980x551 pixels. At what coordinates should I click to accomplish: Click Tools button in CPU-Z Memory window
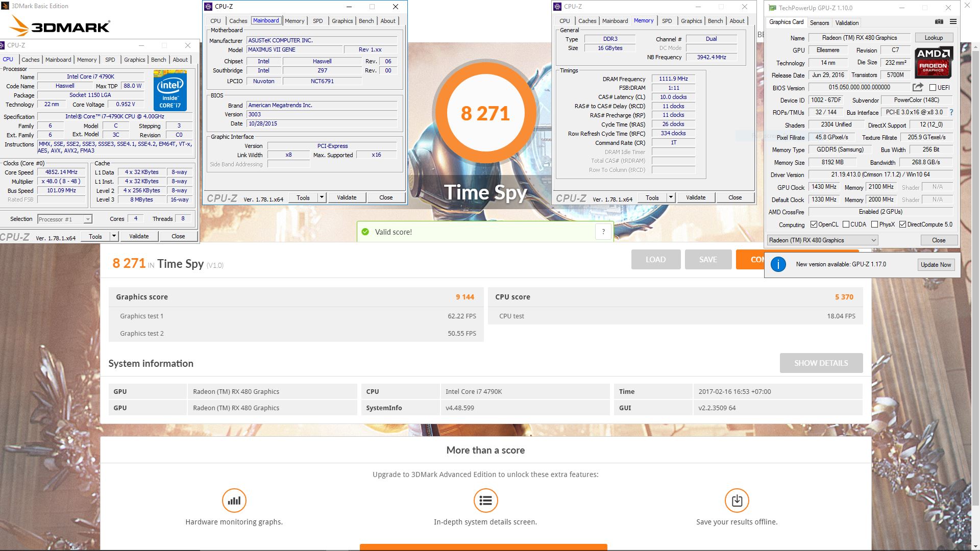tap(652, 197)
